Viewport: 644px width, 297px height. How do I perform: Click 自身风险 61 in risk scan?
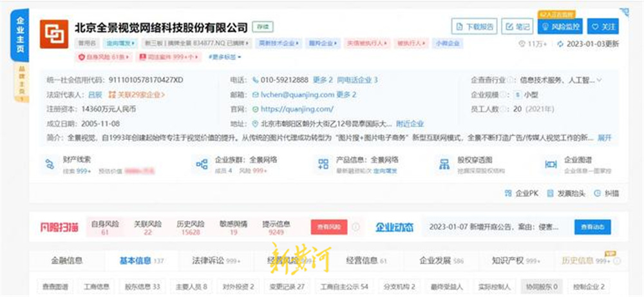point(105,227)
